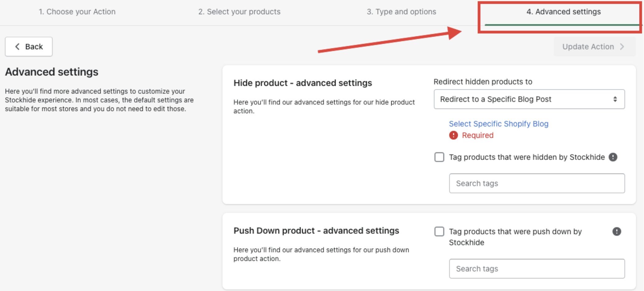Click the Push Down product - advanced settings heading
Image resolution: width=644 pixels, height=291 pixels.
tap(316, 231)
